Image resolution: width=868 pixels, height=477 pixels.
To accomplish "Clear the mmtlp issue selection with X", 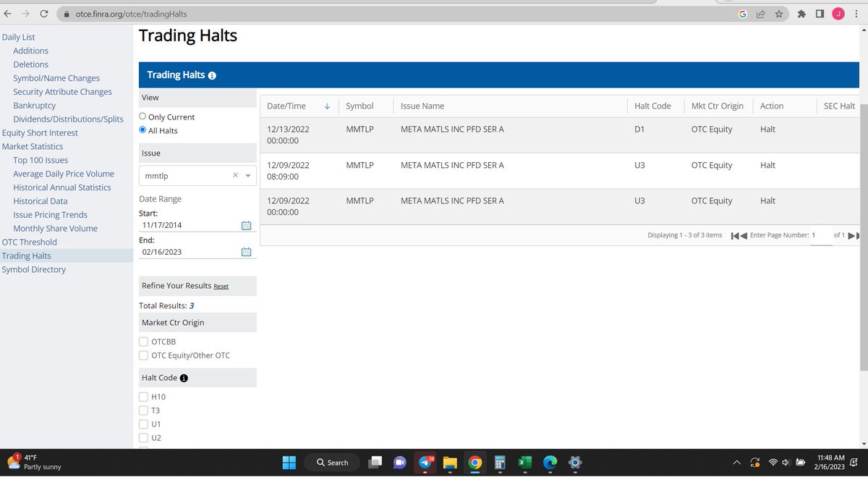I will (x=235, y=175).
